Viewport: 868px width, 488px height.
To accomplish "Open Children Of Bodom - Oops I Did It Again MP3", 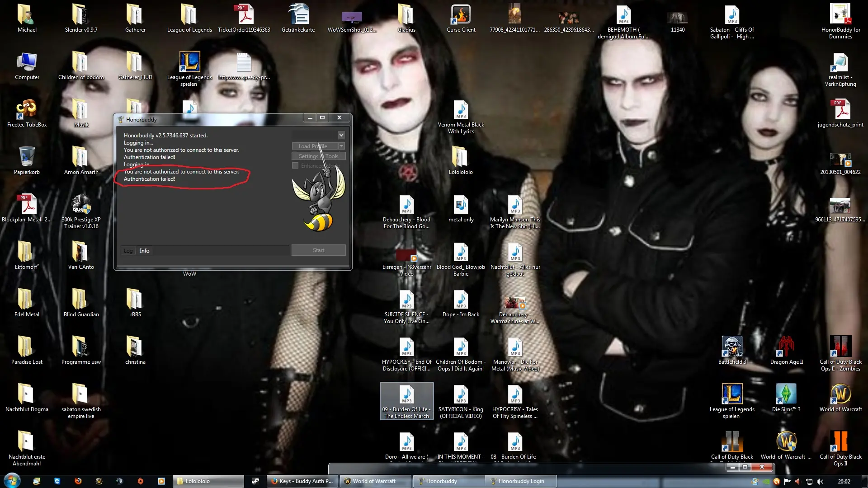I will [x=461, y=354].
